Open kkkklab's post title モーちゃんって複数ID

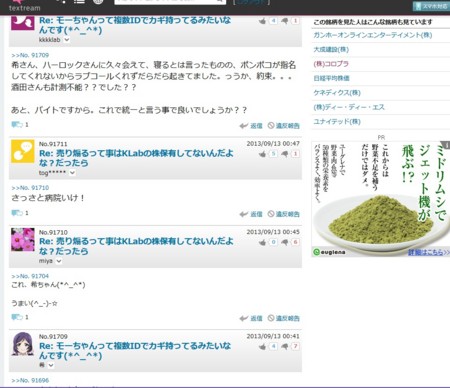135,25
